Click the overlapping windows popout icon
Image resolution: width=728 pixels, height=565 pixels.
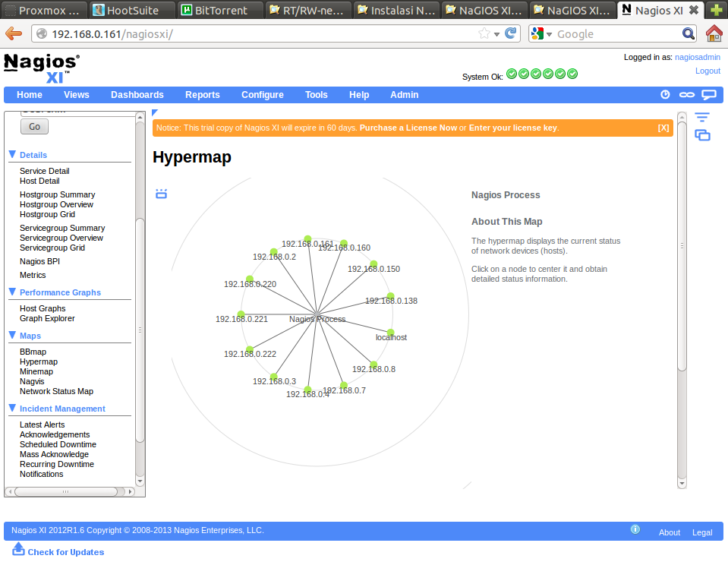pos(702,135)
